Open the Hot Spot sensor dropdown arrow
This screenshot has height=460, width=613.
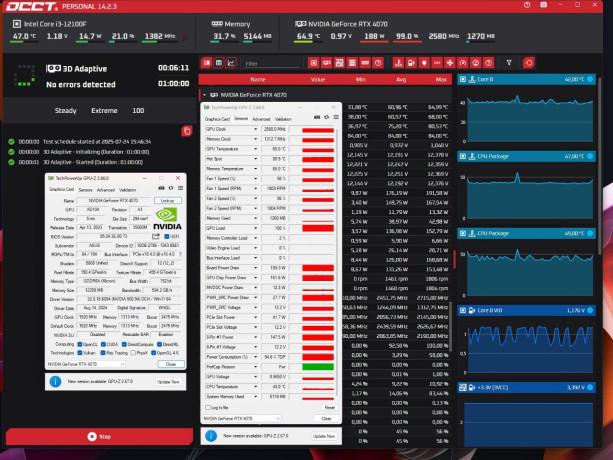pyautogui.click(x=255, y=159)
